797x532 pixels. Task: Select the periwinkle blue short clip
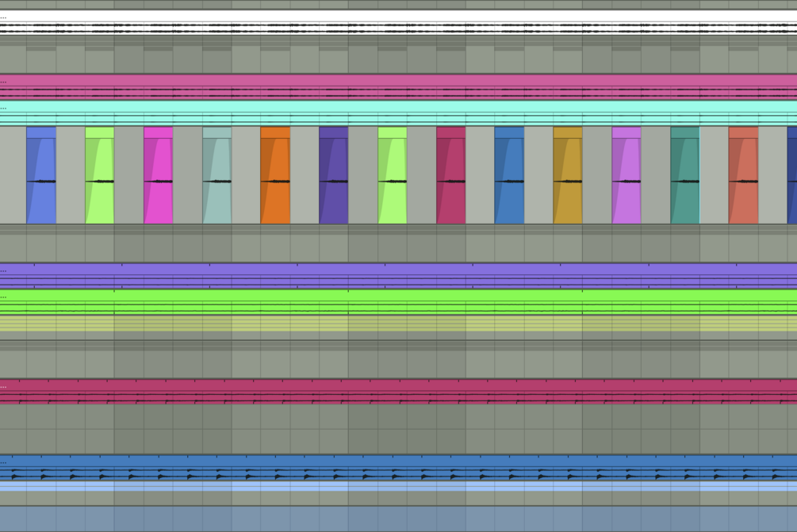[41, 175]
